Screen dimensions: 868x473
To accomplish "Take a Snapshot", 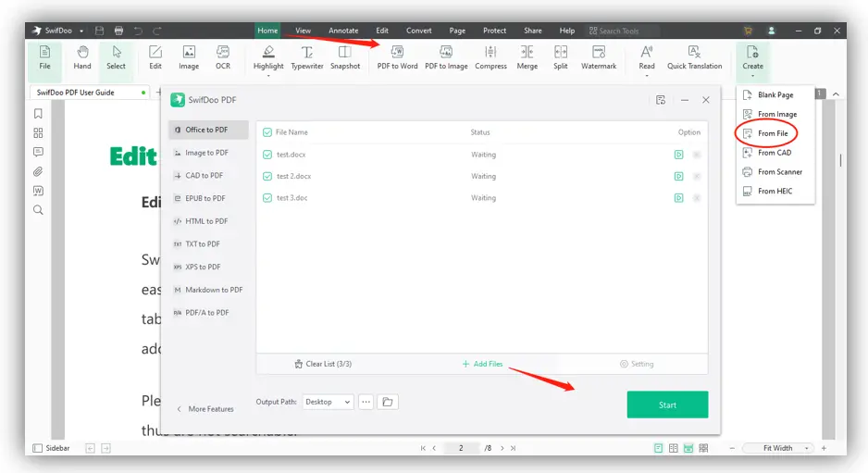I will (345, 57).
